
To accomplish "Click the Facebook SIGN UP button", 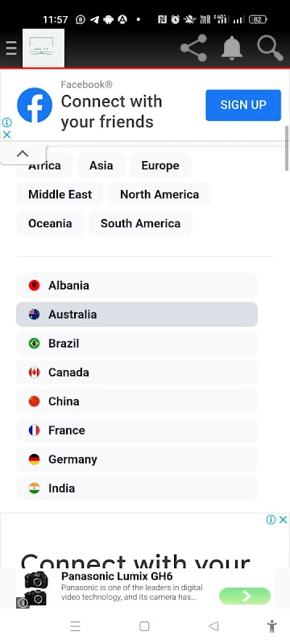I will click(243, 105).
